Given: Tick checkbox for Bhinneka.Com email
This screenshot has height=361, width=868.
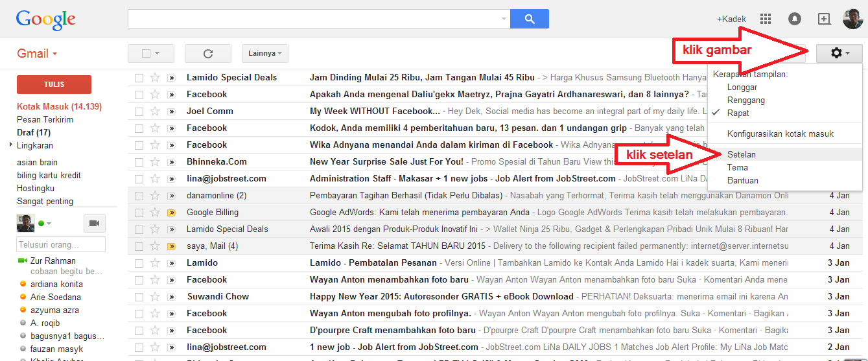Looking at the screenshot, I should point(139,162).
